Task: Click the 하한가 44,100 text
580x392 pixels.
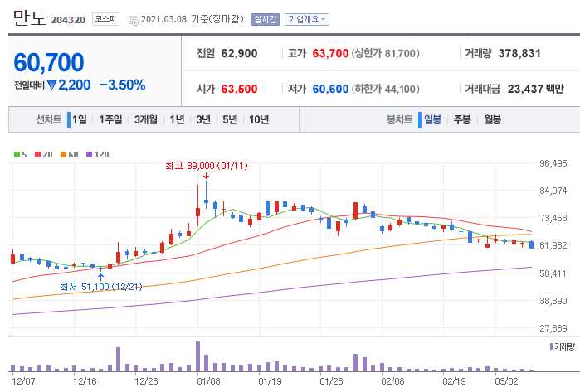Action: (x=385, y=89)
